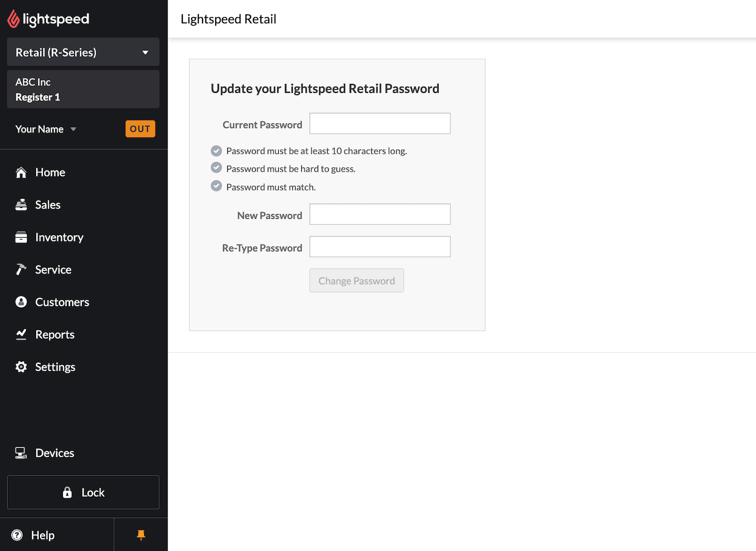
Task: Expand the Your Name user menu
Action: tap(46, 129)
